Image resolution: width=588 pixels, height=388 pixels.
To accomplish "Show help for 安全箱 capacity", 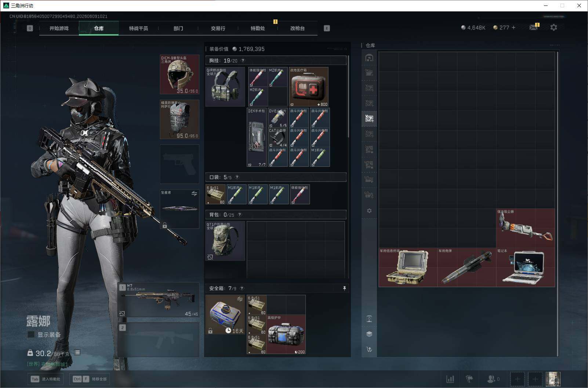I will (242, 288).
